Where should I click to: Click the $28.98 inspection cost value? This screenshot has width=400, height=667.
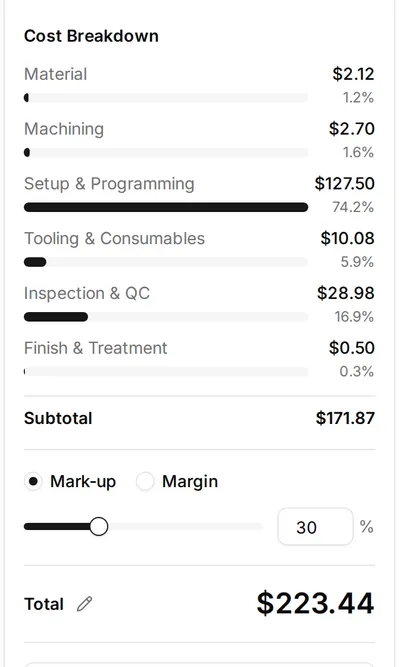tap(346, 293)
